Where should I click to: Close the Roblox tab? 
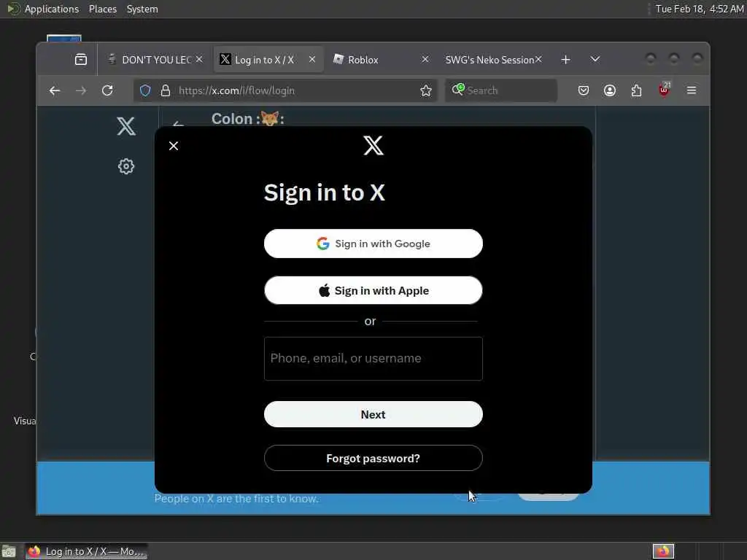point(425,59)
